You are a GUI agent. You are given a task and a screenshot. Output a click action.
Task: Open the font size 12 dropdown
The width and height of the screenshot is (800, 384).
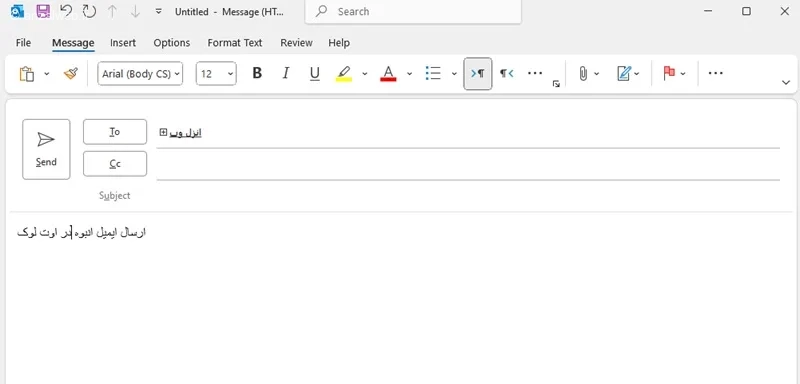(x=216, y=74)
